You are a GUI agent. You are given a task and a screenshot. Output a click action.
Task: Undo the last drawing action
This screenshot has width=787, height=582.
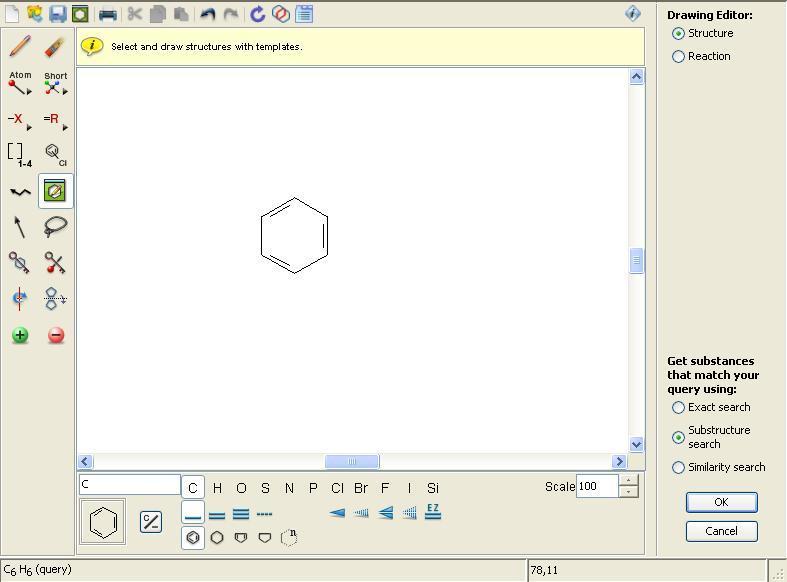[207, 14]
